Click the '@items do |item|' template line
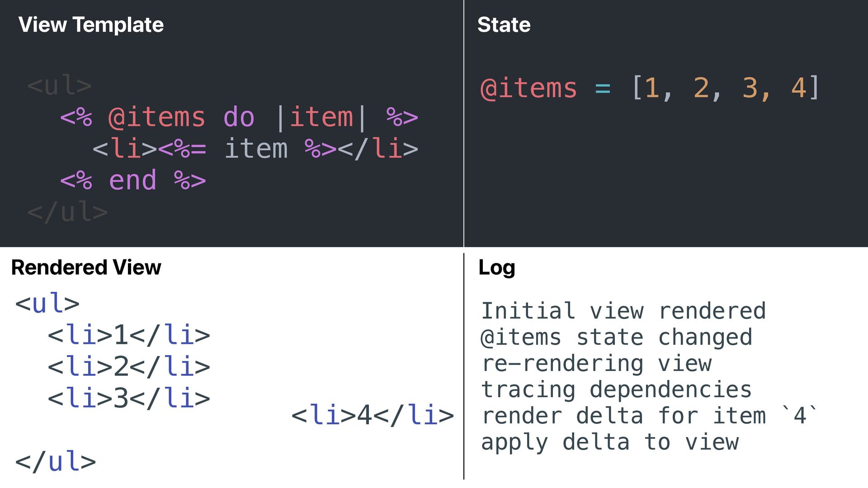 (x=239, y=117)
